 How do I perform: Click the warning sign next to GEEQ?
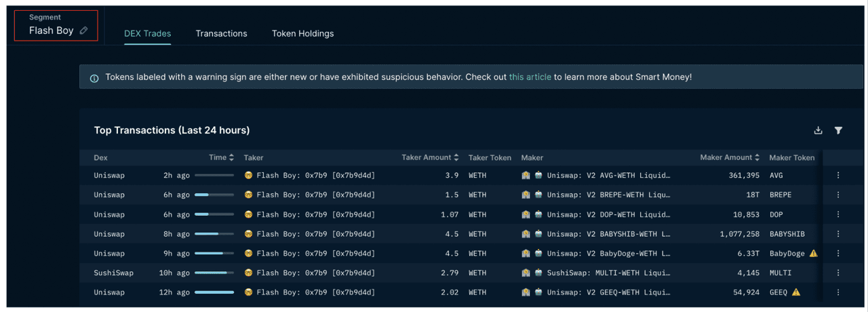click(x=796, y=292)
